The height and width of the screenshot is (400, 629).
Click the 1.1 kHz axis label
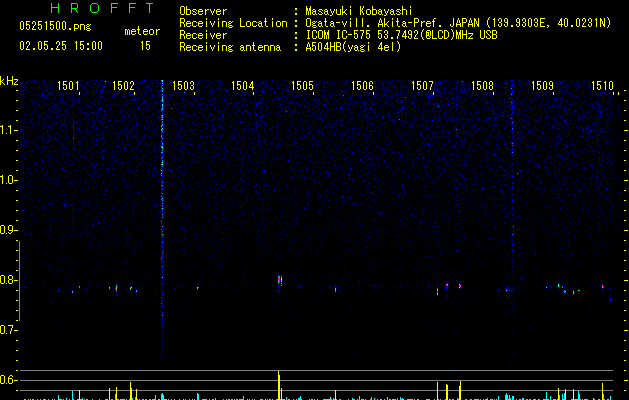(x=7, y=130)
